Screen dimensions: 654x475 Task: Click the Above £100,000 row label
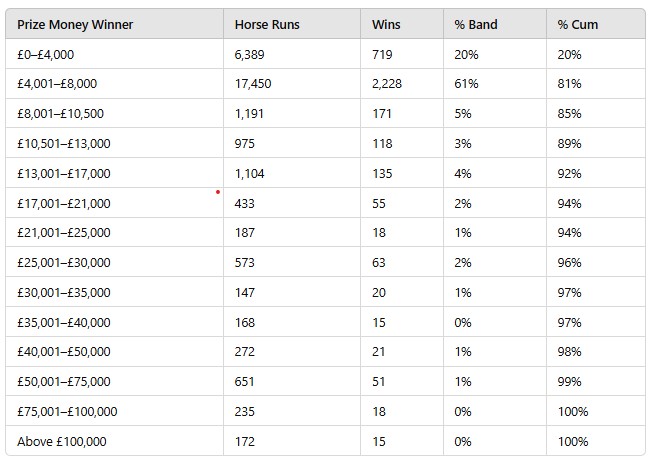coord(62,442)
